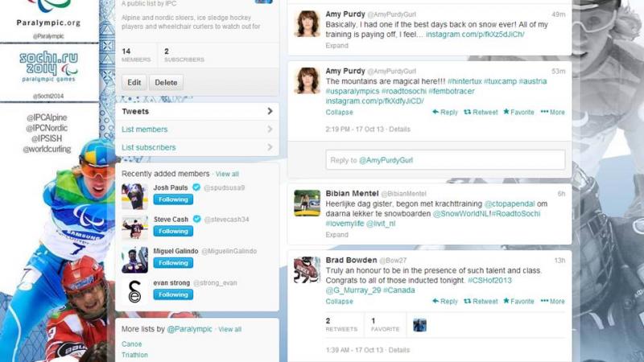Toggle Following for evan strong
644x362 pixels.
[x=173, y=294]
